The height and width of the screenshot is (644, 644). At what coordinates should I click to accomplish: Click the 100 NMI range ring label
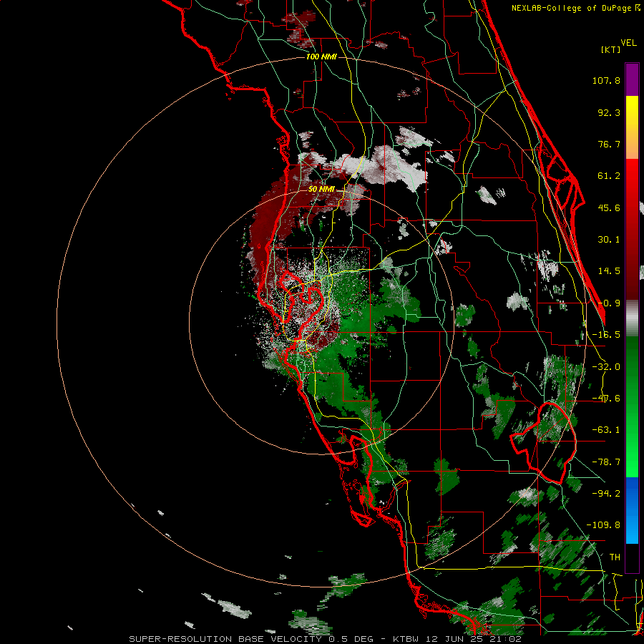pyautogui.click(x=321, y=57)
